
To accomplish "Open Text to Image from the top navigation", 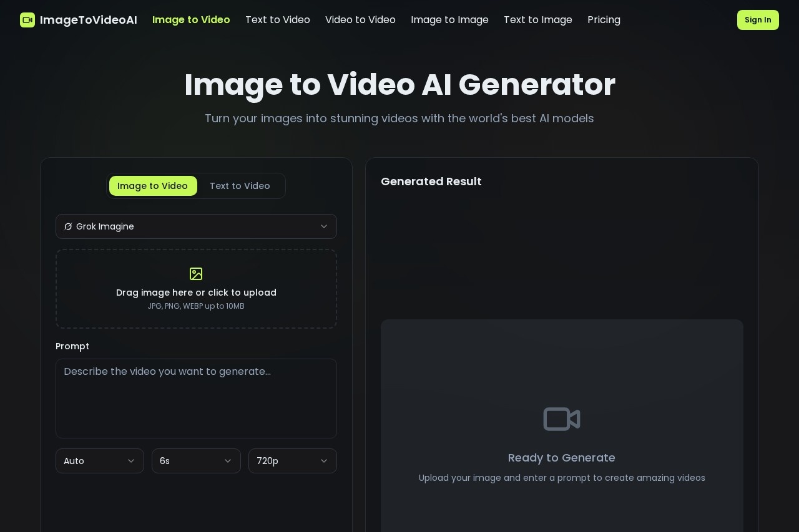I will click(x=537, y=20).
